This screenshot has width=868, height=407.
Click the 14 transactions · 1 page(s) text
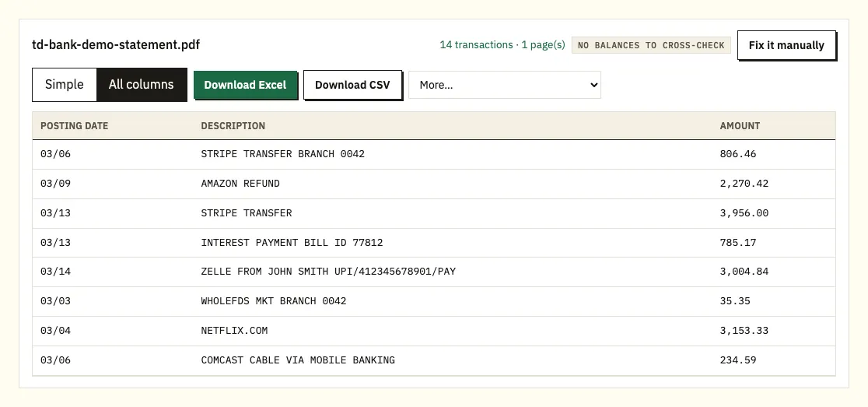(x=502, y=45)
